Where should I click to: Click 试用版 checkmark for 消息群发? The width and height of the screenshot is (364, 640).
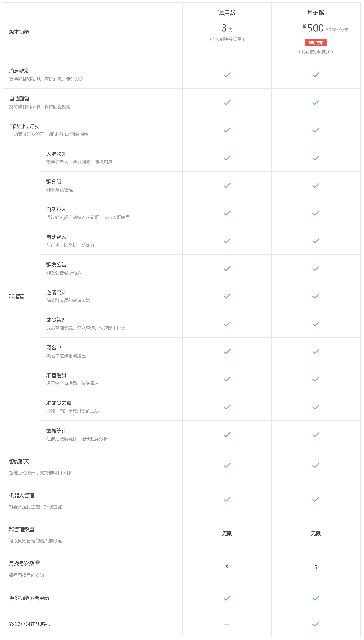point(227,75)
